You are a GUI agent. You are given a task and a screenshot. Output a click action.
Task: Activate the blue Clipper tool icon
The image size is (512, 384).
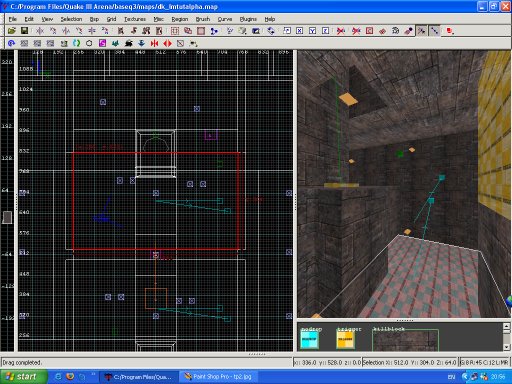[x=214, y=31]
